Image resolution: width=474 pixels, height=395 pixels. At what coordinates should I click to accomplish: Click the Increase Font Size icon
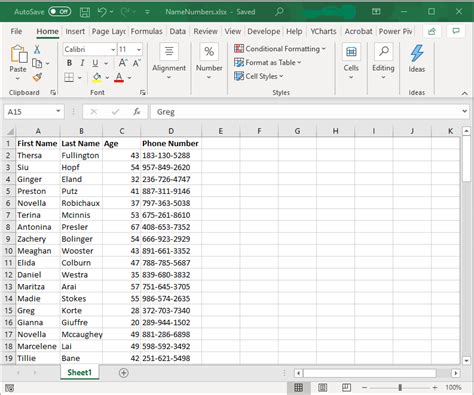tap(123, 63)
